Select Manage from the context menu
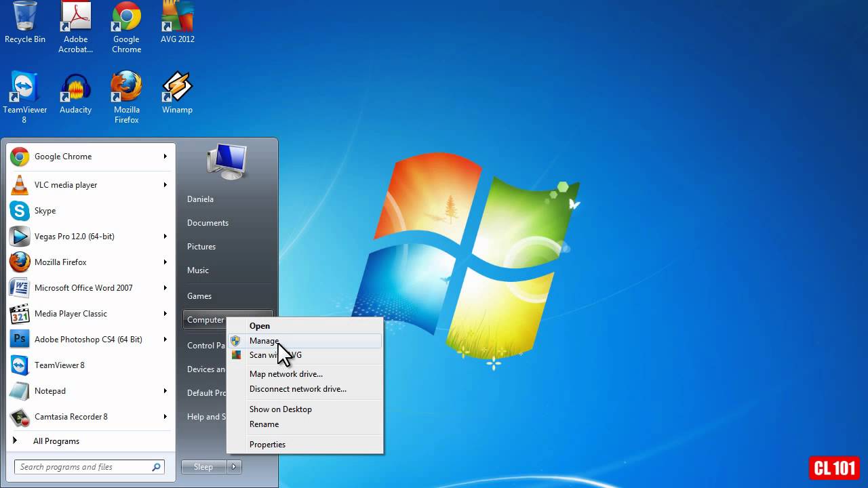868x488 pixels. (x=264, y=340)
